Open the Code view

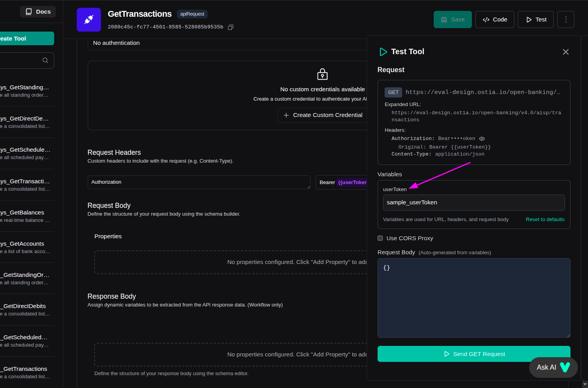click(x=494, y=19)
